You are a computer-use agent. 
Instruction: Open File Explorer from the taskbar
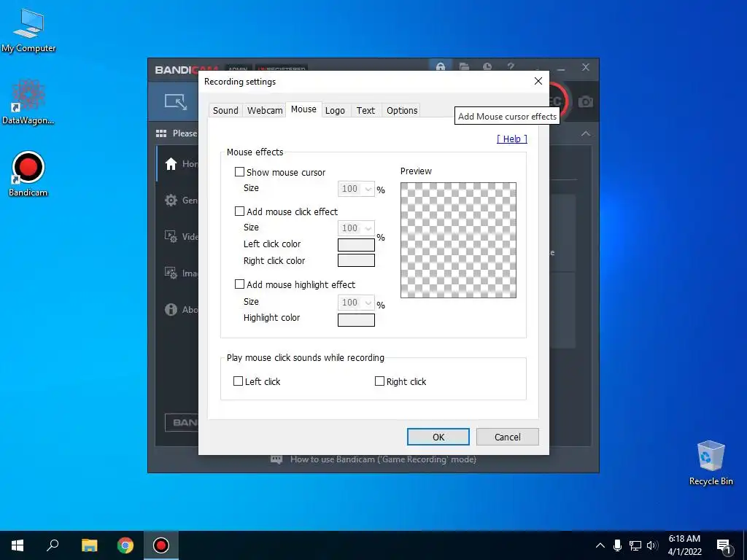pyautogui.click(x=89, y=545)
